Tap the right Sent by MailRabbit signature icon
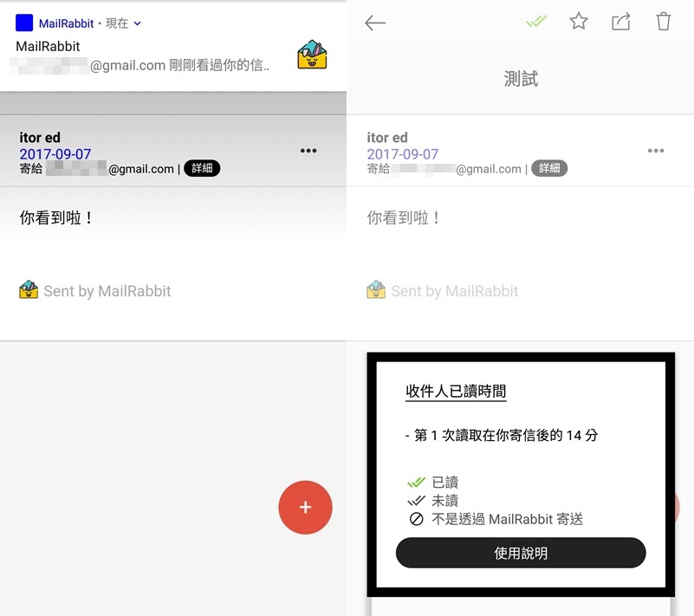 point(376,289)
